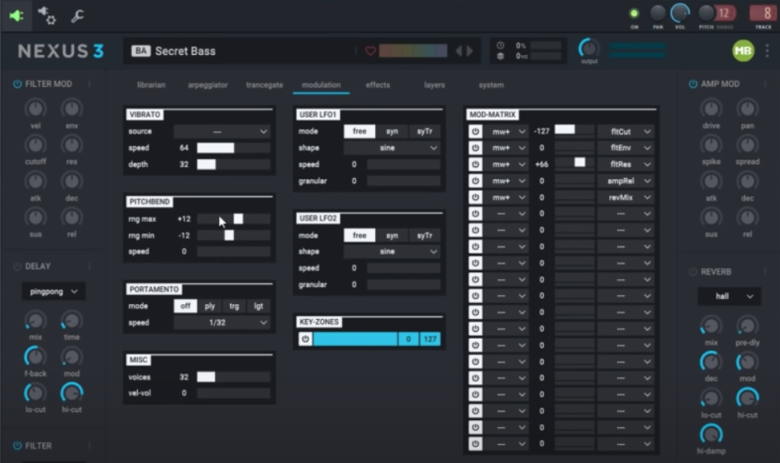Open the delay pingpong type dropdown
This screenshot has width=780, height=463.
pyautogui.click(x=53, y=291)
